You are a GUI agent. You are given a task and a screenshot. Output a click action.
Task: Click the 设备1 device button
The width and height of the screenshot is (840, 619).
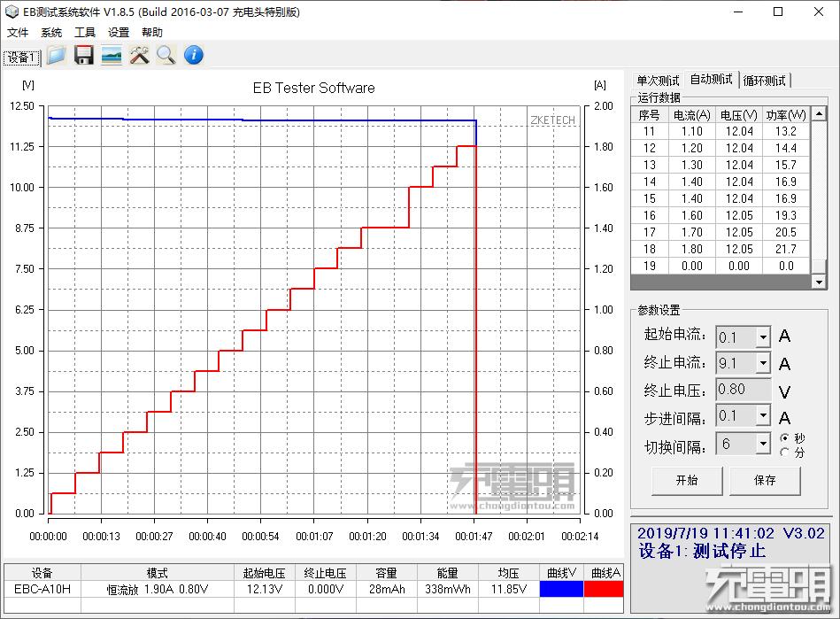21,56
